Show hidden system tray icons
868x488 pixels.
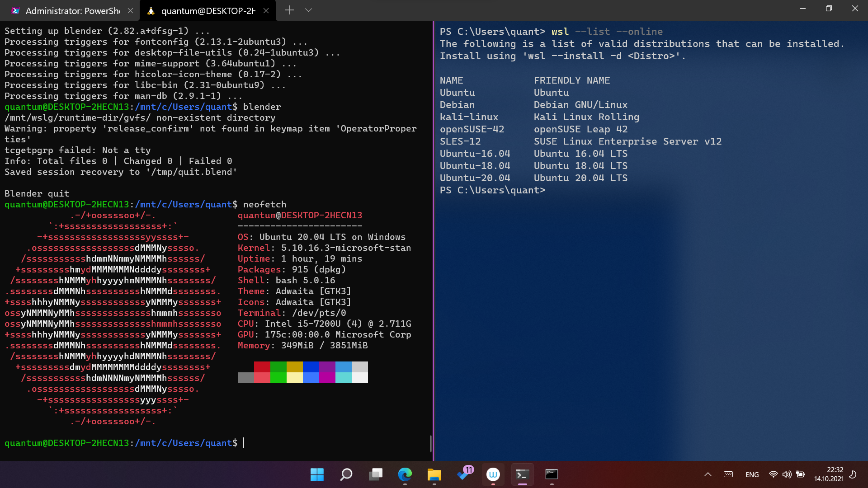pyautogui.click(x=708, y=474)
